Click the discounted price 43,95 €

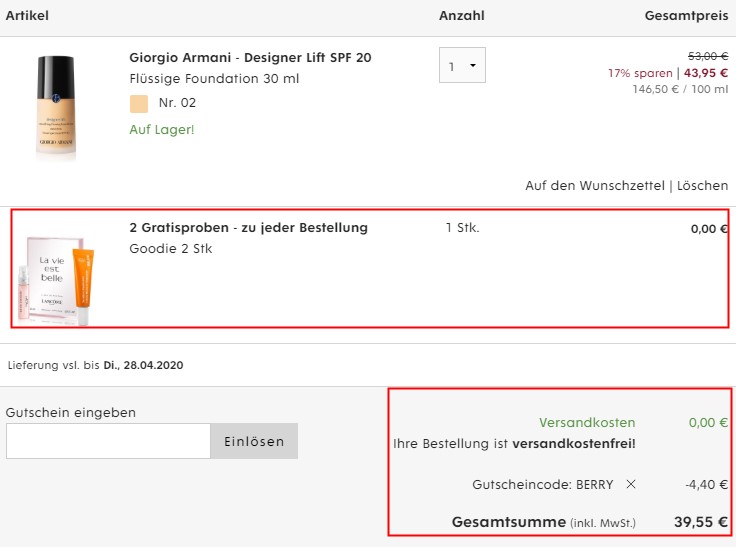coord(706,73)
